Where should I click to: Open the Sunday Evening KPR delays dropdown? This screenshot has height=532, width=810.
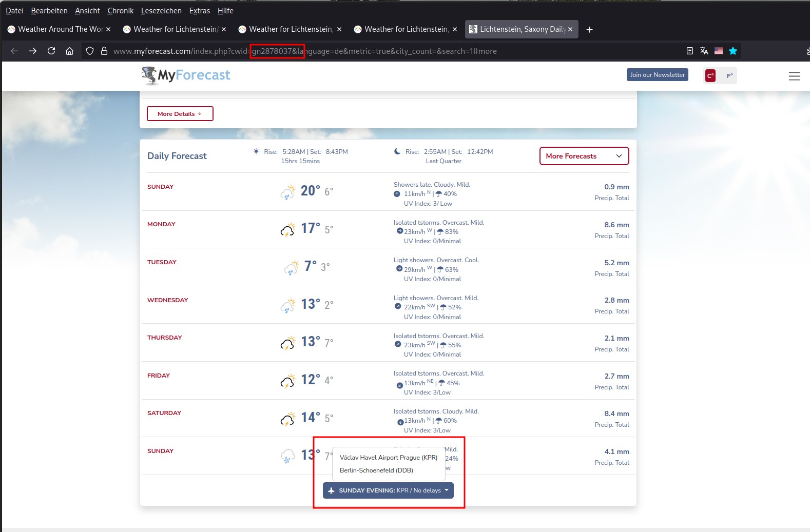click(388, 490)
